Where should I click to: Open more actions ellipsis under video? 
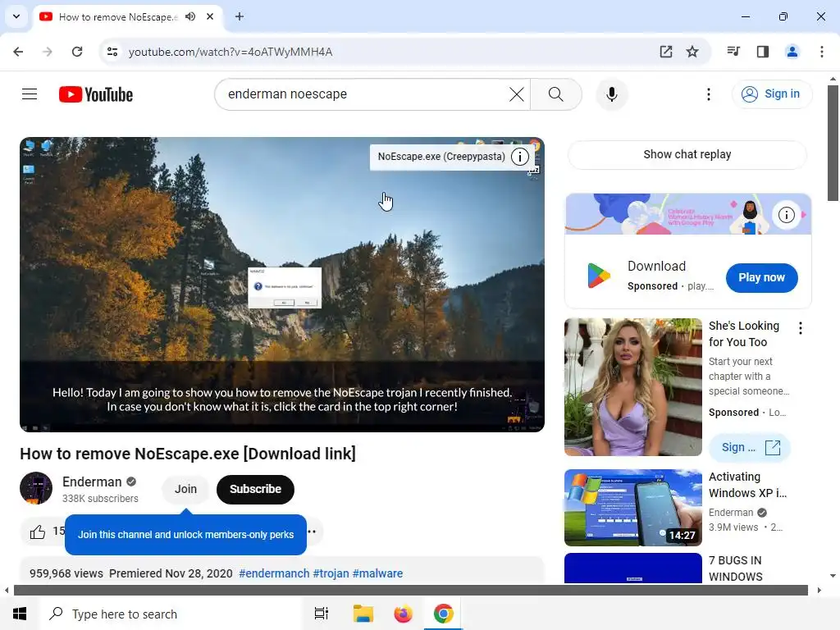(x=312, y=532)
